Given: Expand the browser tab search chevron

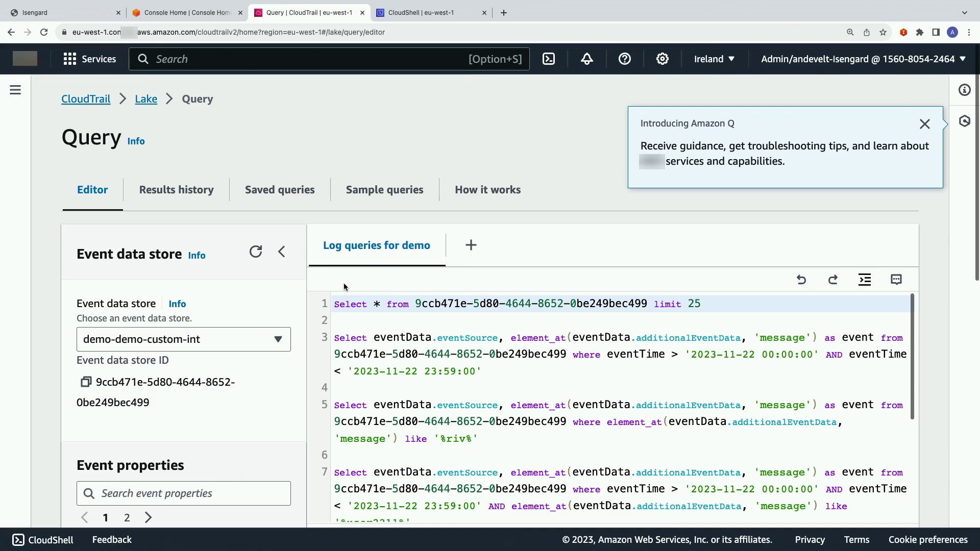Looking at the screenshot, I should tap(964, 13).
